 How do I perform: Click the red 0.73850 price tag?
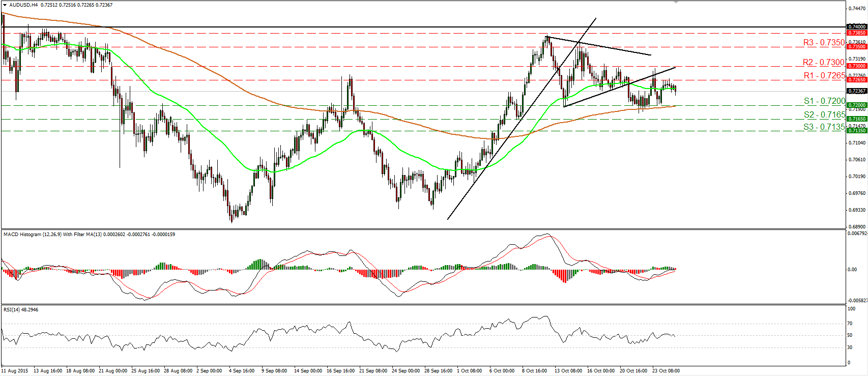coord(857,33)
